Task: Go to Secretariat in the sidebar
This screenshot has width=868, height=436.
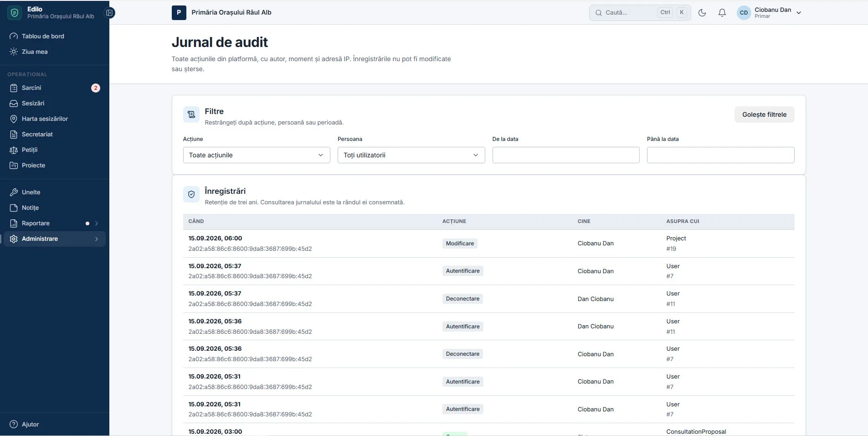Action: pos(55,134)
